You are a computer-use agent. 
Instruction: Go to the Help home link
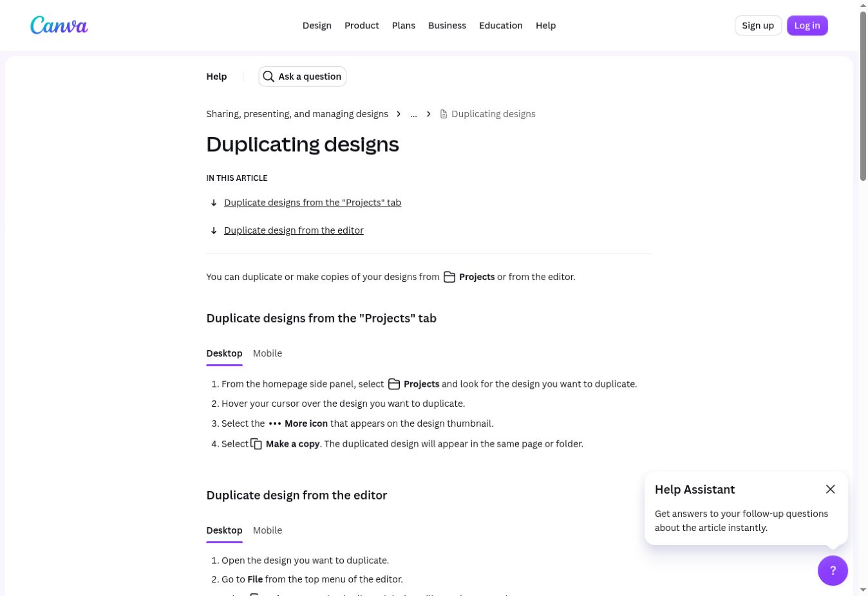tap(216, 77)
